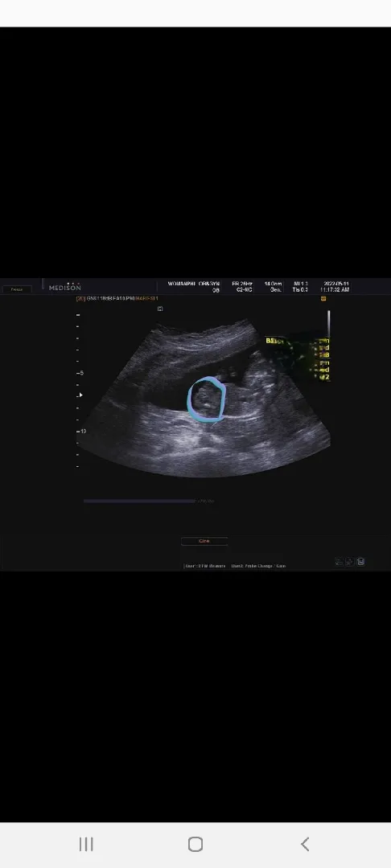Tap the Android recent apps button
The width and height of the screenshot is (391, 868).
86,844
